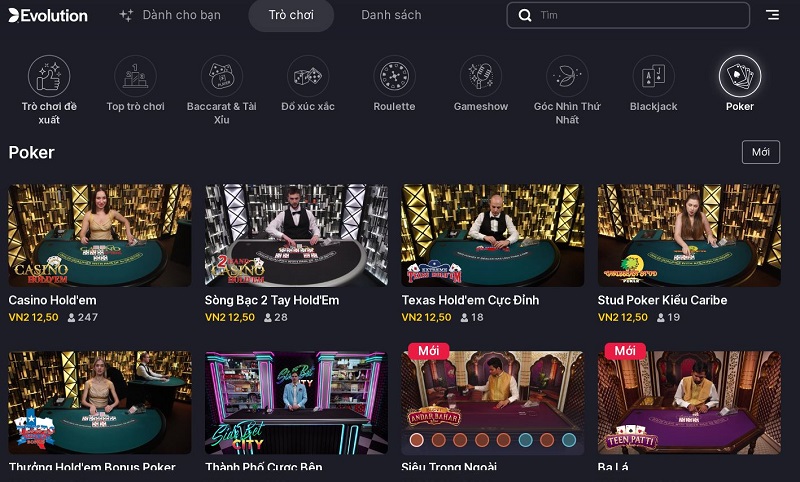Switch to the Trò chơi tab
Image resolution: width=800 pixels, height=482 pixels.
point(291,15)
